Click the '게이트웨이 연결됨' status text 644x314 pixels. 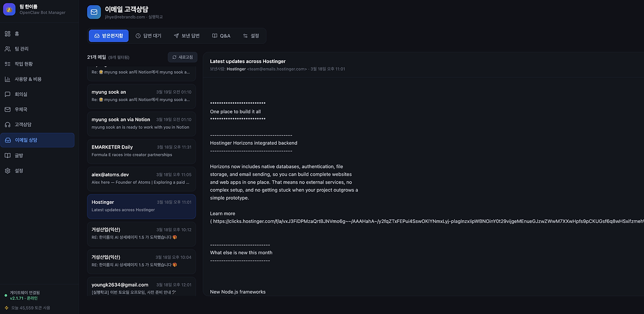pyautogui.click(x=25, y=292)
